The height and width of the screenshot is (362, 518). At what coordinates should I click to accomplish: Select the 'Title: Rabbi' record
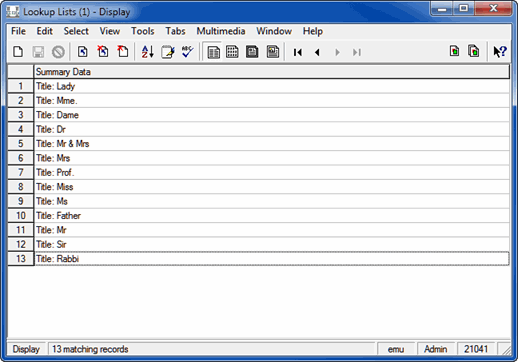point(272,259)
